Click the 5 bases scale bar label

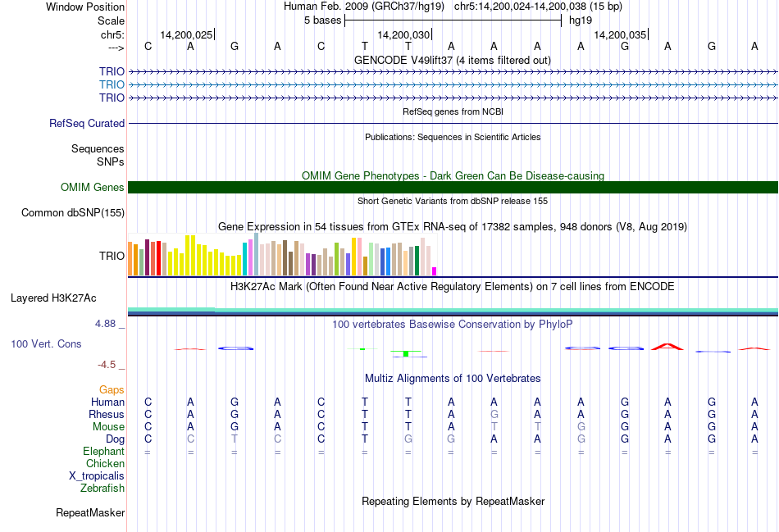322,20
